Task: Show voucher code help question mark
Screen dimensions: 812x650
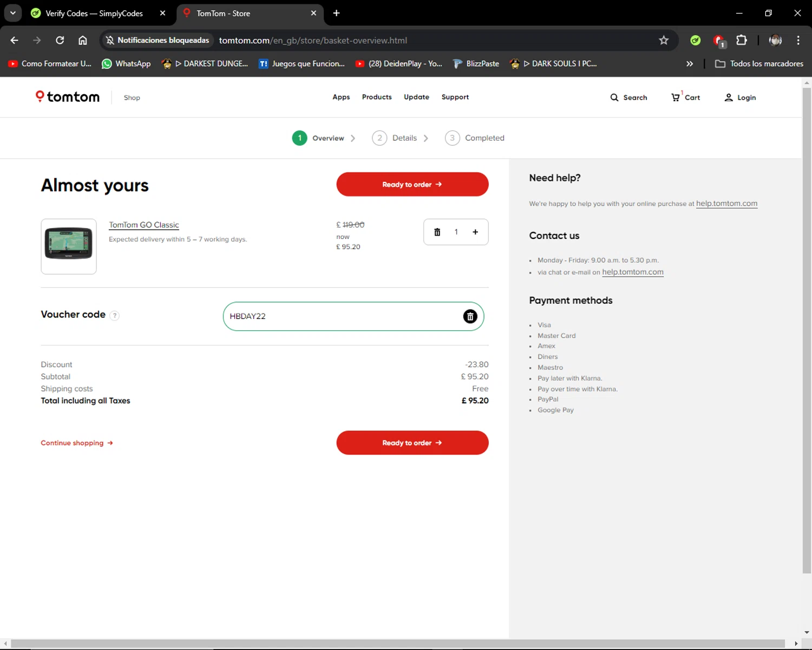Action: click(114, 316)
